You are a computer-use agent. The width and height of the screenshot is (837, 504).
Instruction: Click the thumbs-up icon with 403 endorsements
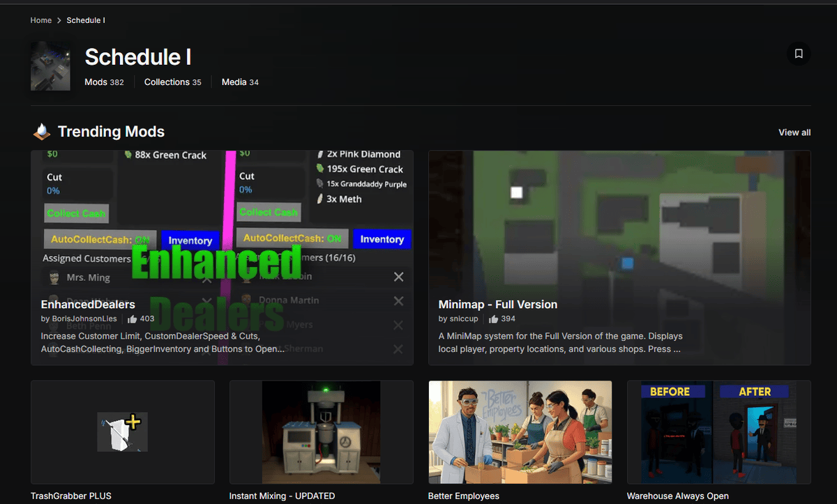point(133,319)
